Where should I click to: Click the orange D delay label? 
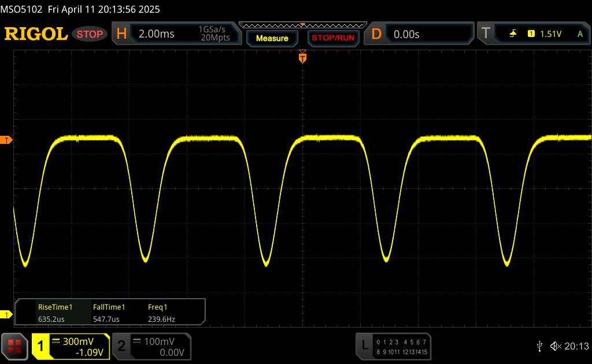click(376, 34)
